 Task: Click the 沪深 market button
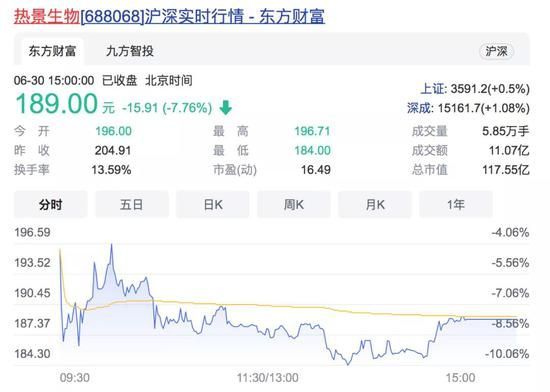(x=496, y=51)
